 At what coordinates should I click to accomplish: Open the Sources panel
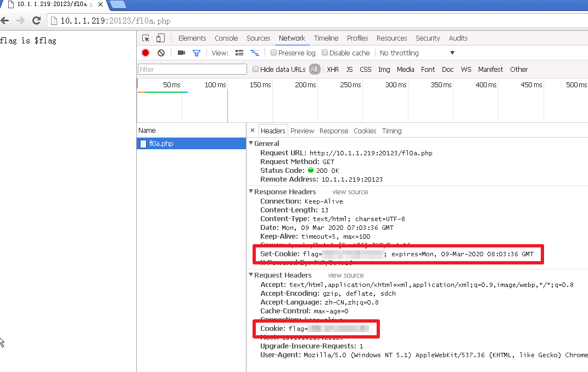click(259, 38)
